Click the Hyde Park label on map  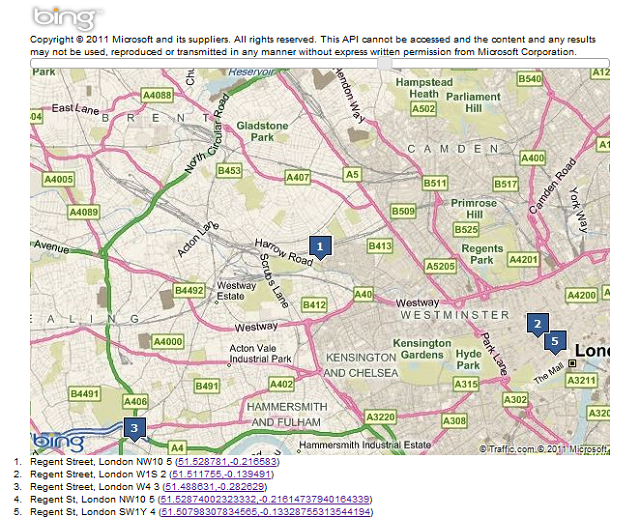pos(468,360)
